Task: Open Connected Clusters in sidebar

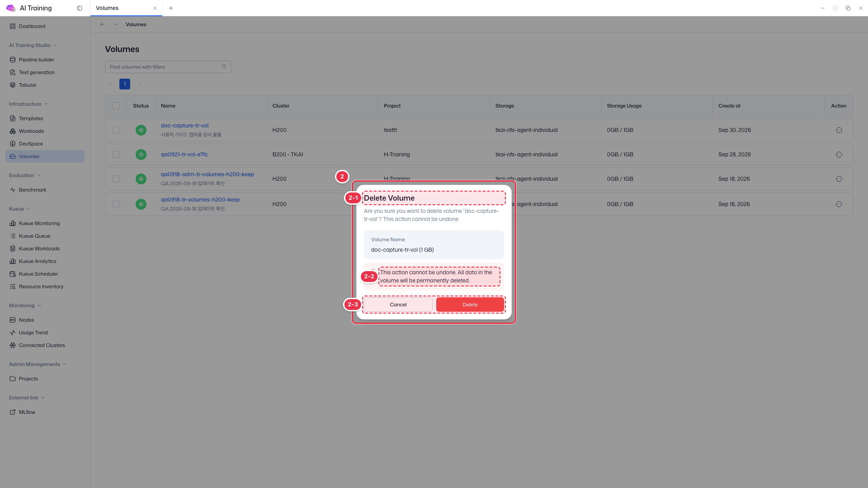Action: (45, 345)
